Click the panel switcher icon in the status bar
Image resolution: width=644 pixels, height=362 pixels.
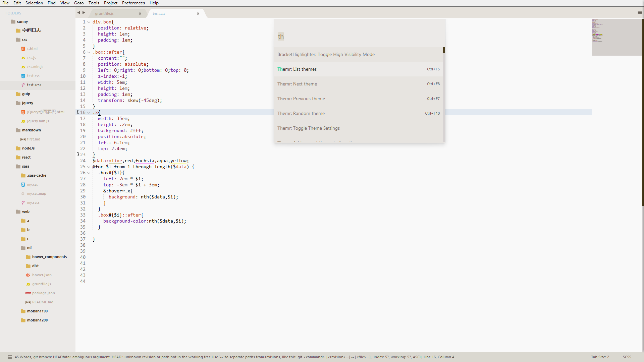point(10,357)
